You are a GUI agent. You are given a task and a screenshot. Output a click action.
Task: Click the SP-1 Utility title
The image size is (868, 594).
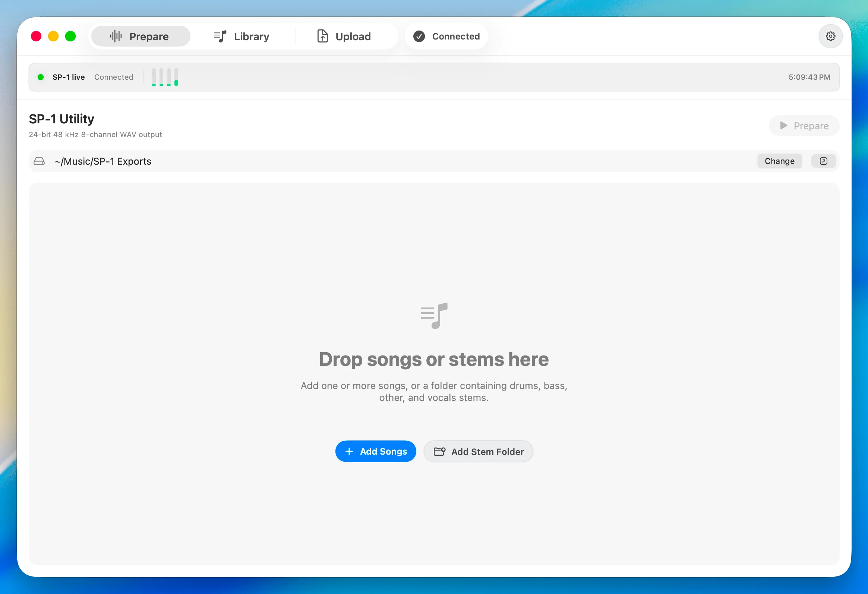pos(61,119)
